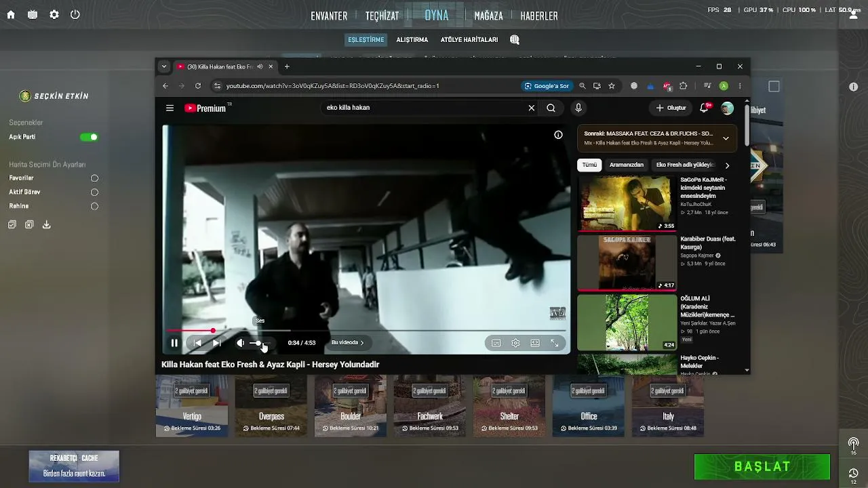Select the Aramanızdan filter chip

(x=627, y=165)
